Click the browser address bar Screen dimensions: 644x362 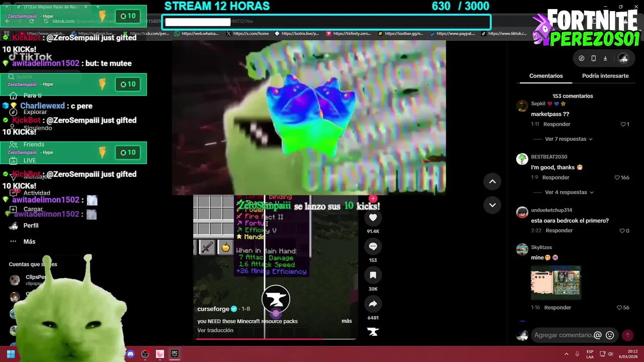[x=327, y=22]
